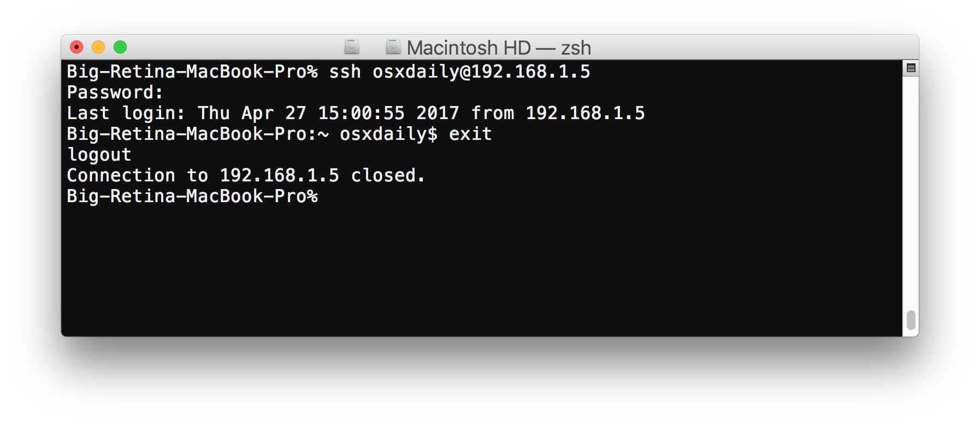Zoom the window using green button
Image resolution: width=980 pixels, height=424 pixels.
[x=120, y=47]
